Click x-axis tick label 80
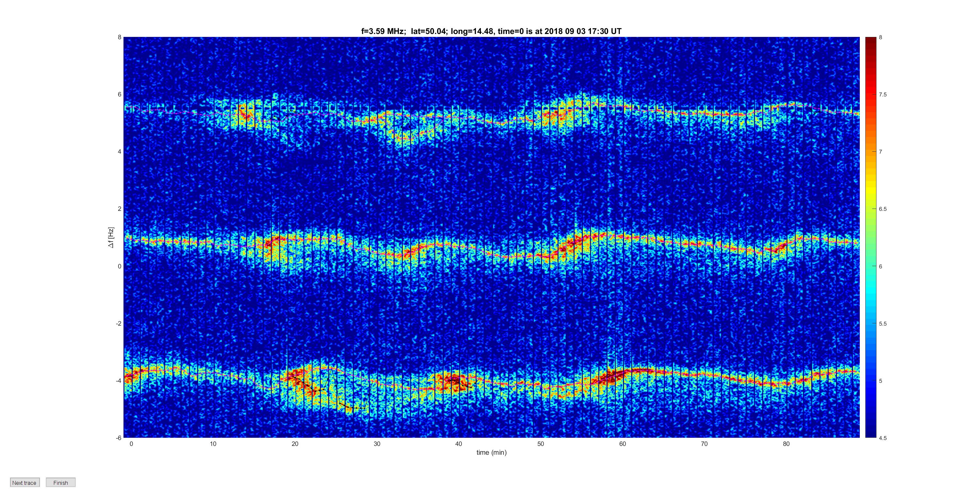Viewport: 980px width, 492px height. [x=786, y=444]
